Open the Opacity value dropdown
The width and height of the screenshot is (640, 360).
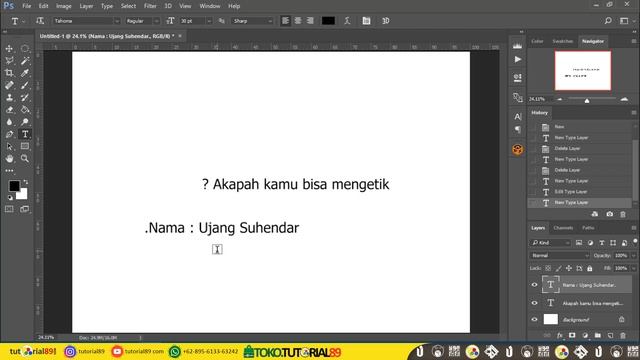pyautogui.click(x=633, y=256)
